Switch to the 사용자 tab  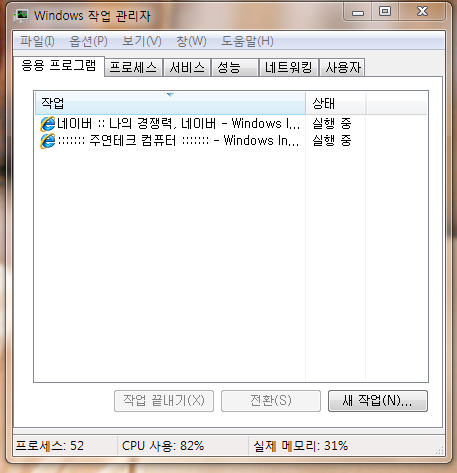(x=342, y=68)
